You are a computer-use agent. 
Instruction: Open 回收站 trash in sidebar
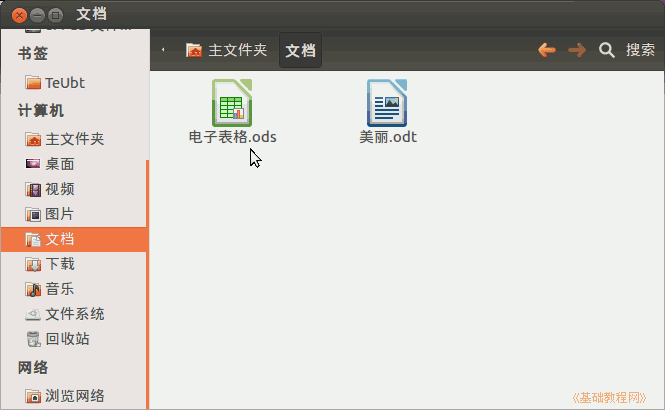pyautogui.click(x=67, y=339)
